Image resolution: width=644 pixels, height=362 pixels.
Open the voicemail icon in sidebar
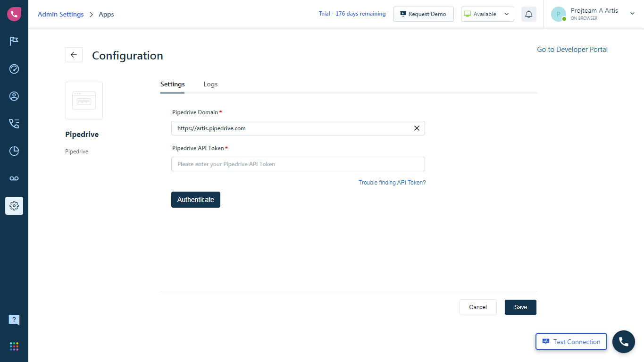point(14,178)
